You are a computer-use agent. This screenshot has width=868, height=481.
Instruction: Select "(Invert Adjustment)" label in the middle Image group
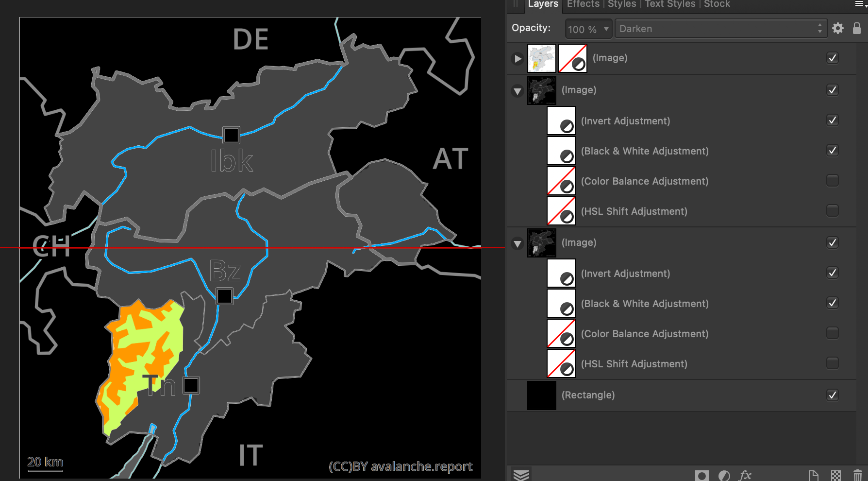tap(625, 121)
